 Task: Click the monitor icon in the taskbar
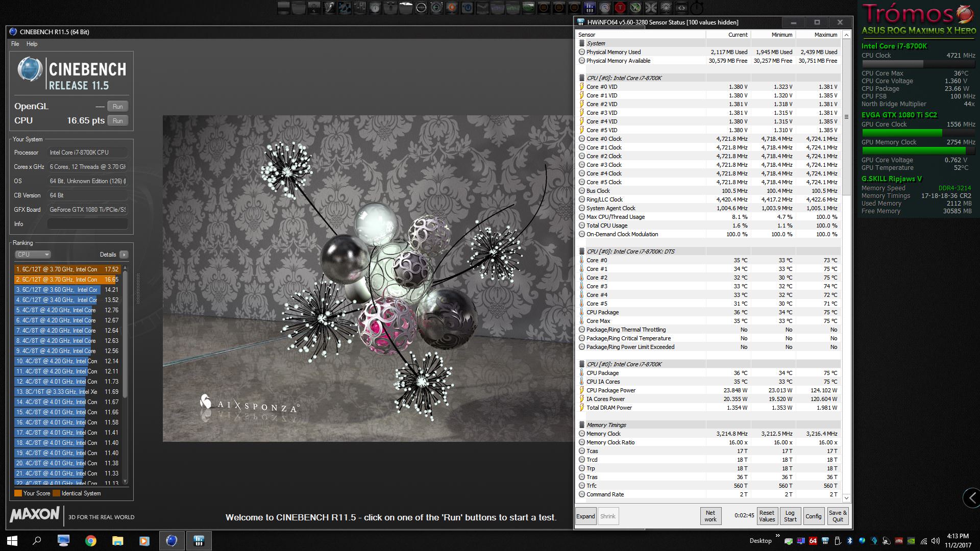click(64, 541)
